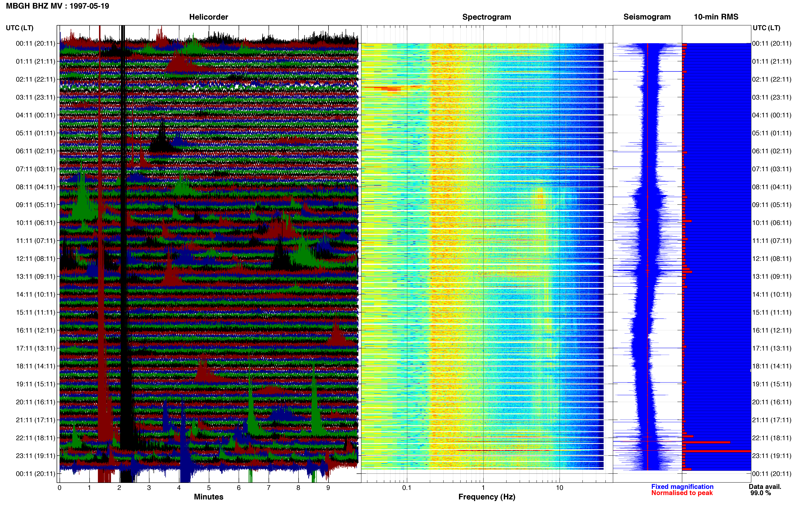Click the '0.1' tick on the Frequency axis
The height and width of the screenshot is (508, 812).
[407, 488]
